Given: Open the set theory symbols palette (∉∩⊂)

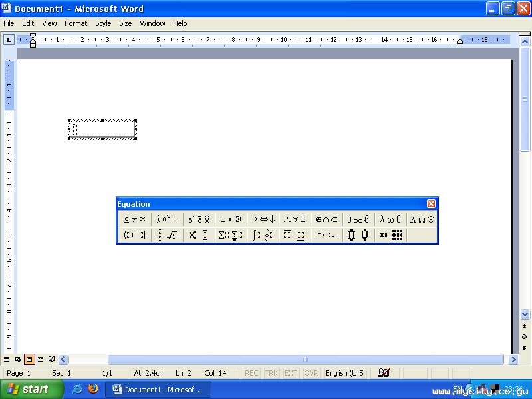Looking at the screenshot, I should click(x=327, y=219).
